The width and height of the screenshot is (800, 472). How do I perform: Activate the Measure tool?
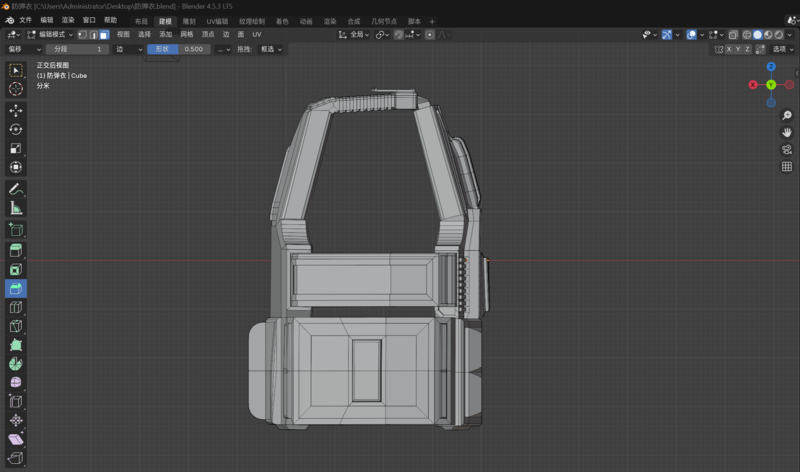coord(16,208)
